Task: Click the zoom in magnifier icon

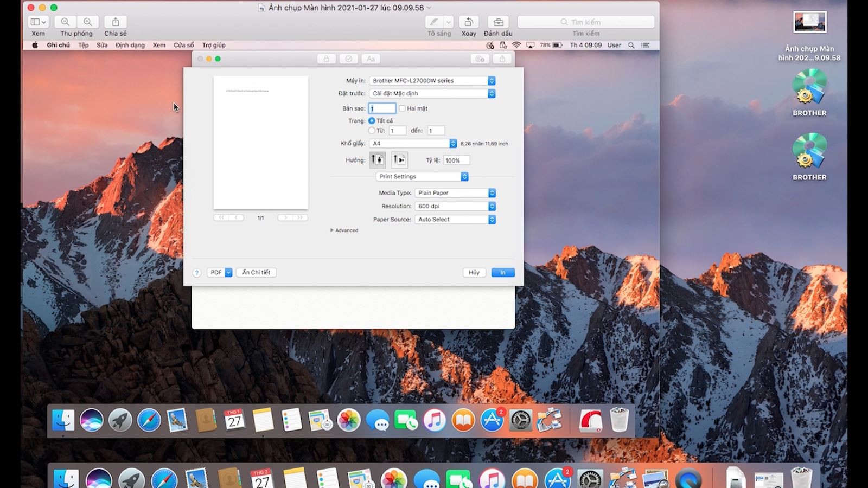Action: coord(87,22)
